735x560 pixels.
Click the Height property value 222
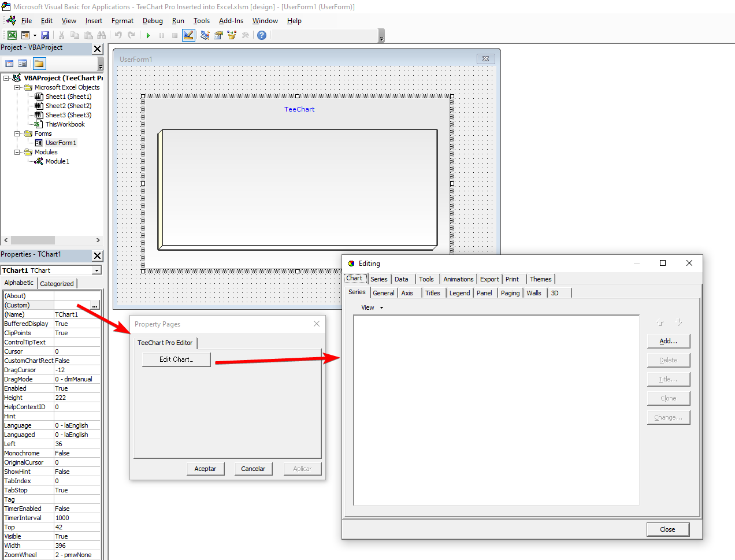click(77, 398)
